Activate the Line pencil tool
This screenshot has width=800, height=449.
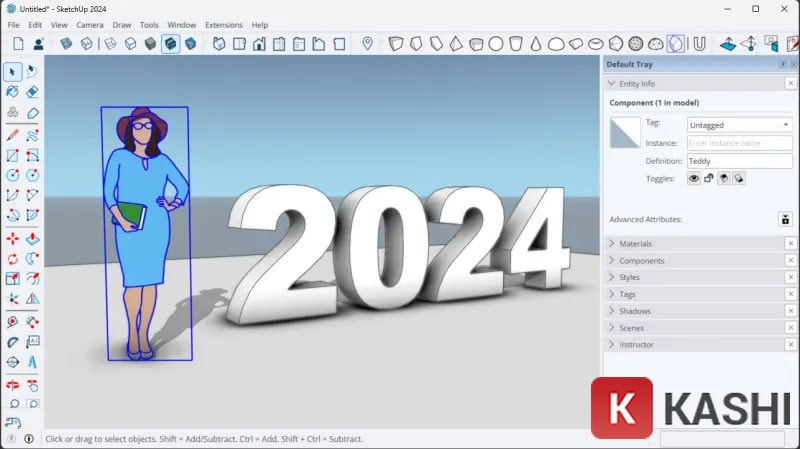(x=12, y=134)
